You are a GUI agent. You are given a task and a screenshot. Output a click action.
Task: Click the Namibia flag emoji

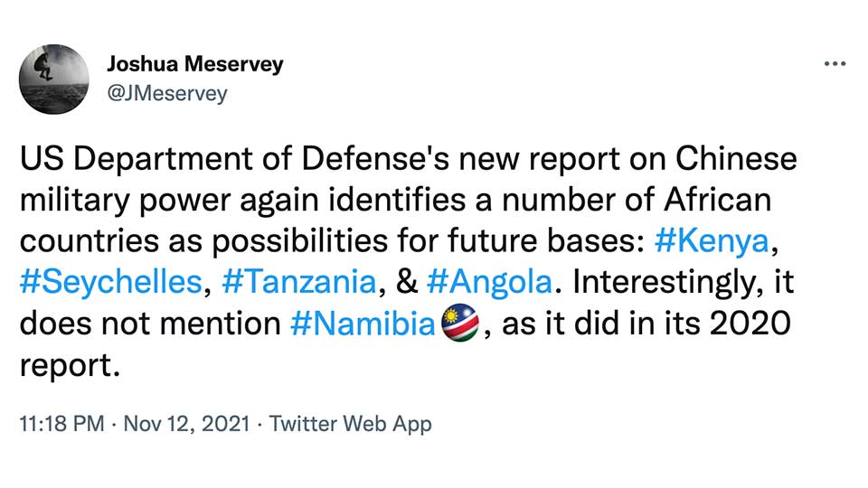pyautogui.click(x=459, y=324)
